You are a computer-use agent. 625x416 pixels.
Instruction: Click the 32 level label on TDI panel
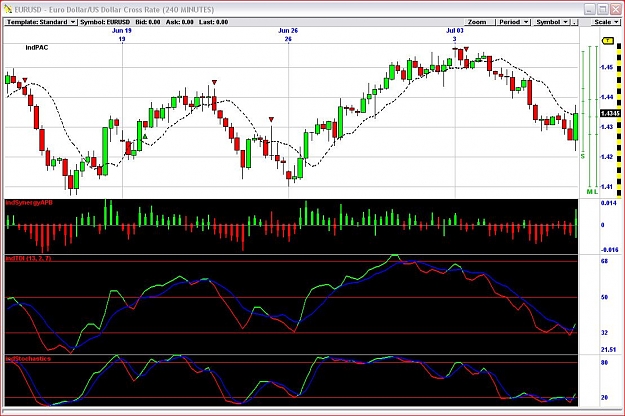coord(604,332)
